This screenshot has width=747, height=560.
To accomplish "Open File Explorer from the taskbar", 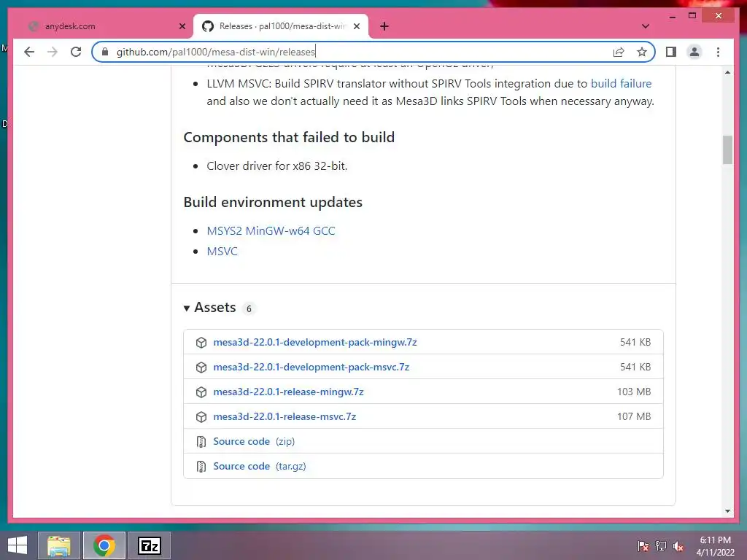I will [58, 545].
